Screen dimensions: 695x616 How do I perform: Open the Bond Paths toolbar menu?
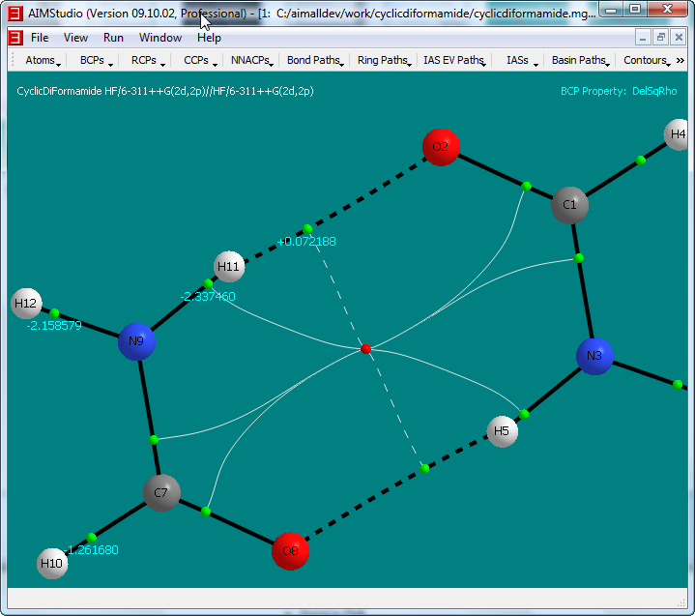[315, 60]
